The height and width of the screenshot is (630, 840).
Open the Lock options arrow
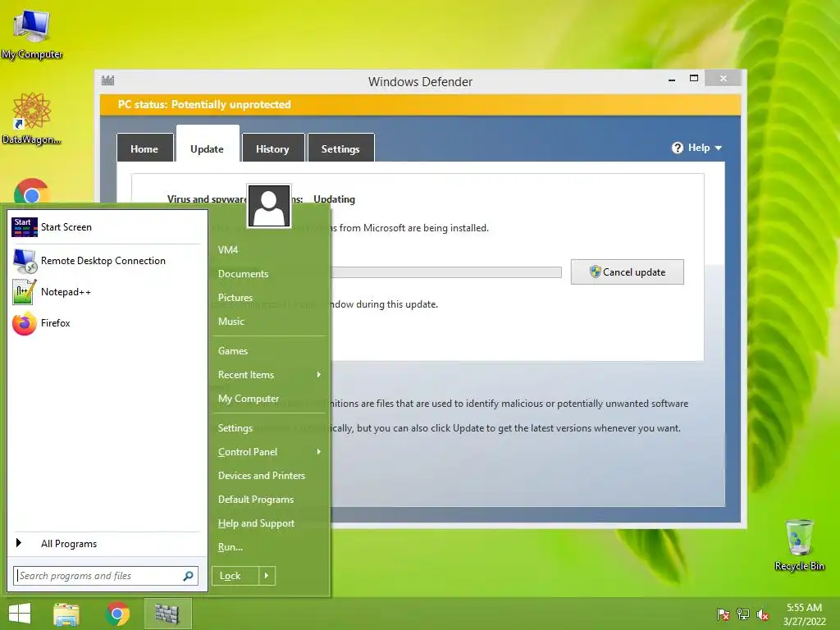267,576
